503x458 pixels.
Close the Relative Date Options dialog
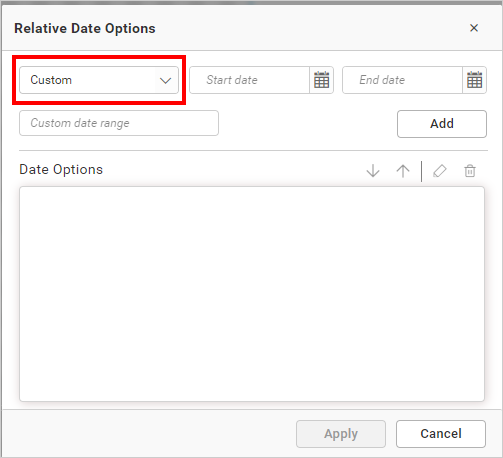click(474, 28)
